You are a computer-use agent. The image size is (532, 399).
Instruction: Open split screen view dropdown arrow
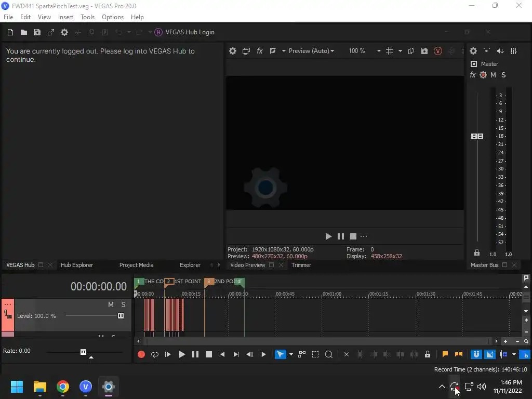(284, 51)
